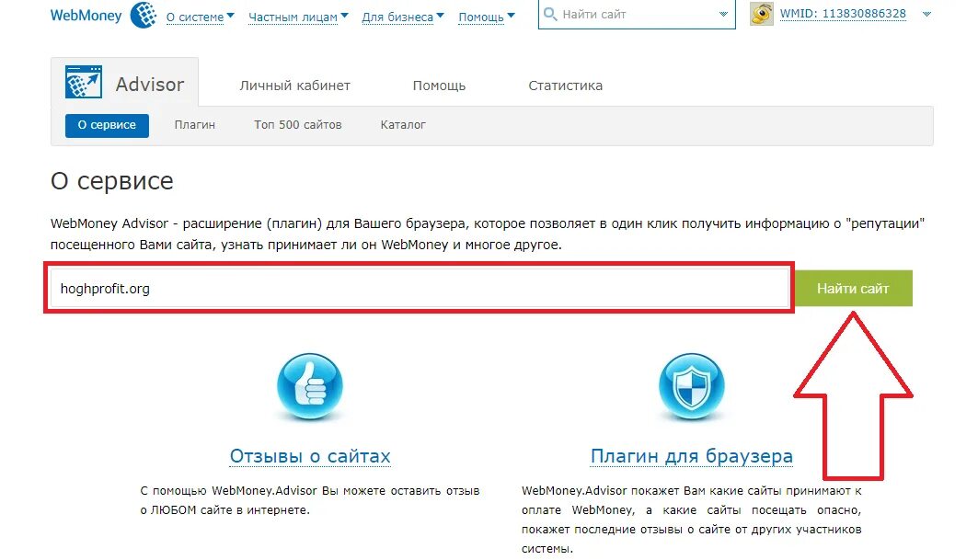The width and height of the screenshot is (978, 560).
Task: Click the shield browser plugin icon
Action: 692,386
